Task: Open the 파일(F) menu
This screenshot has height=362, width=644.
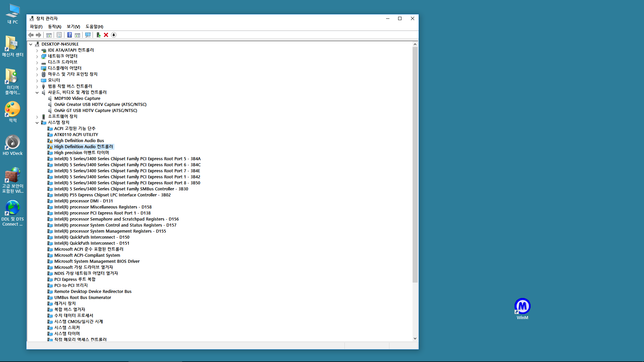Action: click(36, 26)
